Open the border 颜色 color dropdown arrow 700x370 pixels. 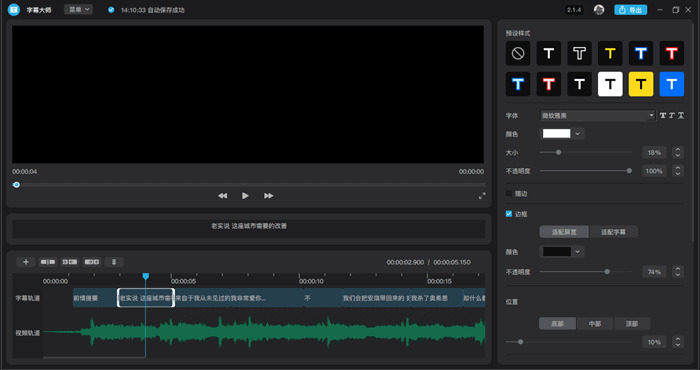(577, 252)
